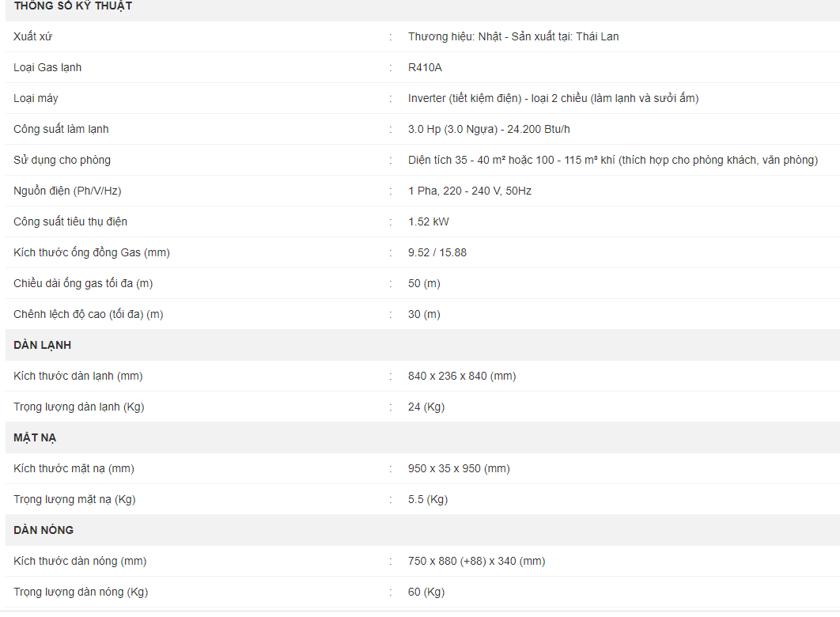Click the 'Loại máy' specification label
This screenshot has height=617, width=840.
click(x=36, y=98)
